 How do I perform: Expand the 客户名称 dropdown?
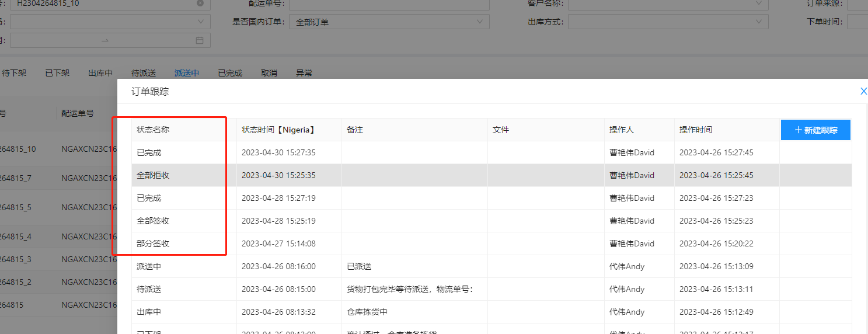click(x=668, y=4)
